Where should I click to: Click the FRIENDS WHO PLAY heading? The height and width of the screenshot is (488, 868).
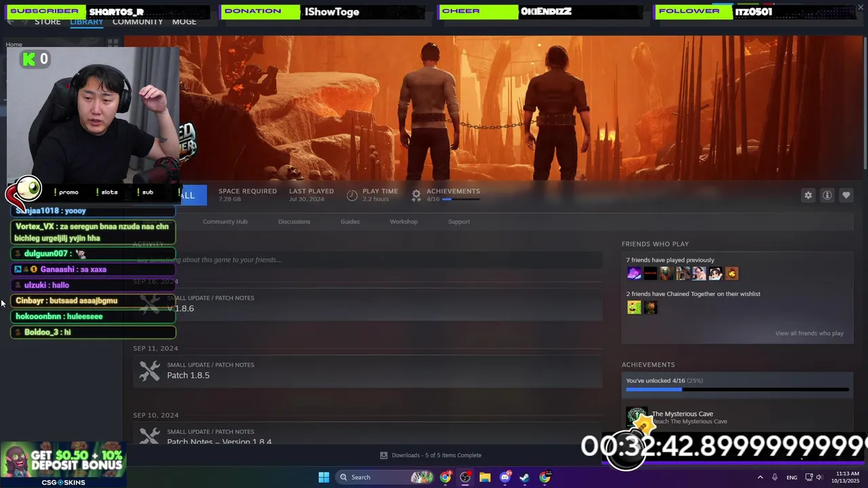[x=655, y=244]
